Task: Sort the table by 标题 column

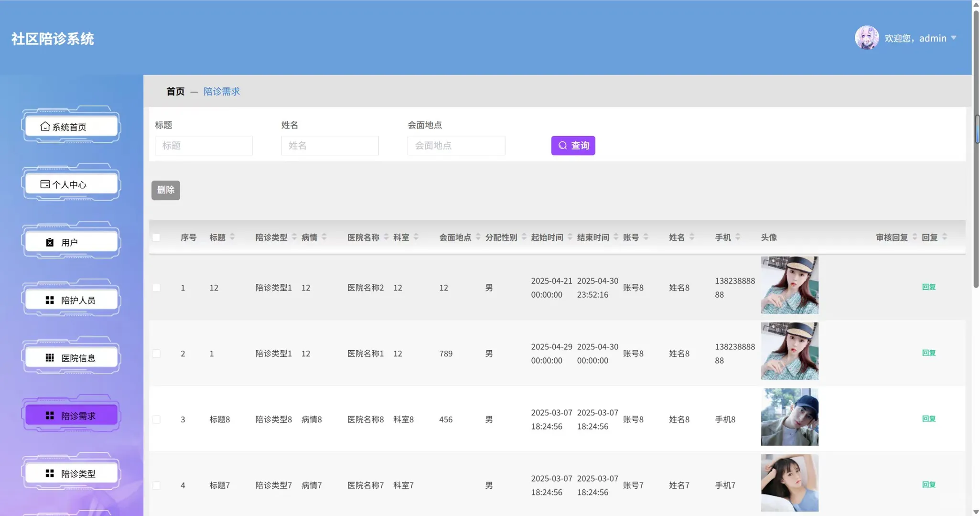Action: pos(232,236)
